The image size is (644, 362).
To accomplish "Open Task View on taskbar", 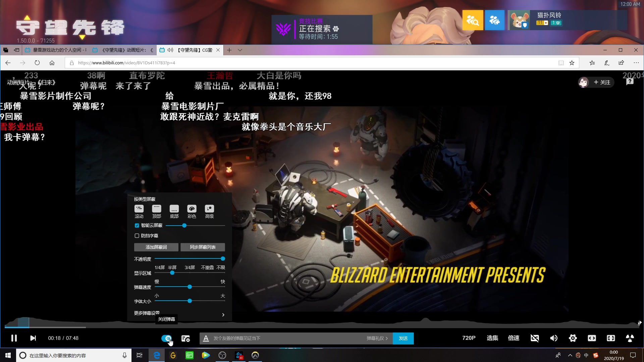I will coord(140,355).
